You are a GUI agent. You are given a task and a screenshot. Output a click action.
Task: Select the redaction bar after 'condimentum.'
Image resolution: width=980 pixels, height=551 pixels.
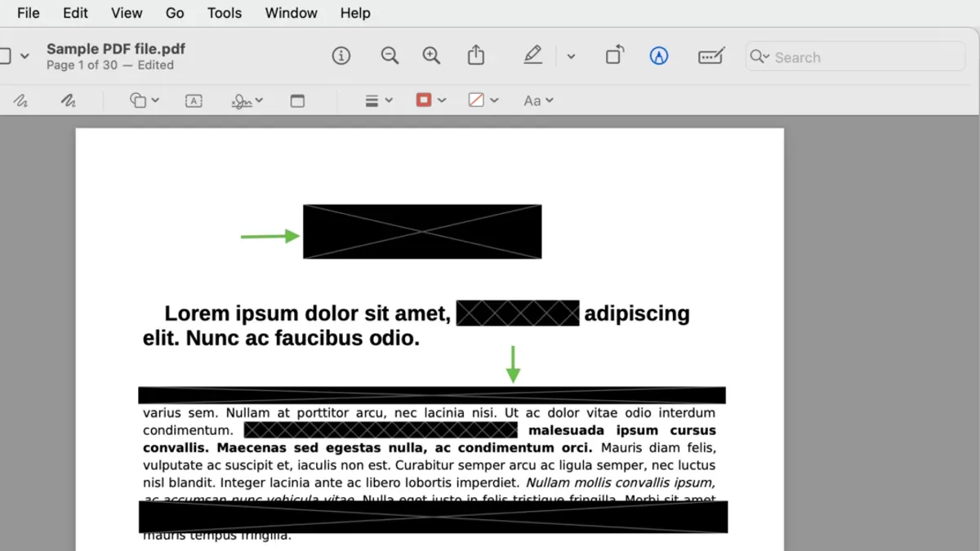[x=381, y=429]
